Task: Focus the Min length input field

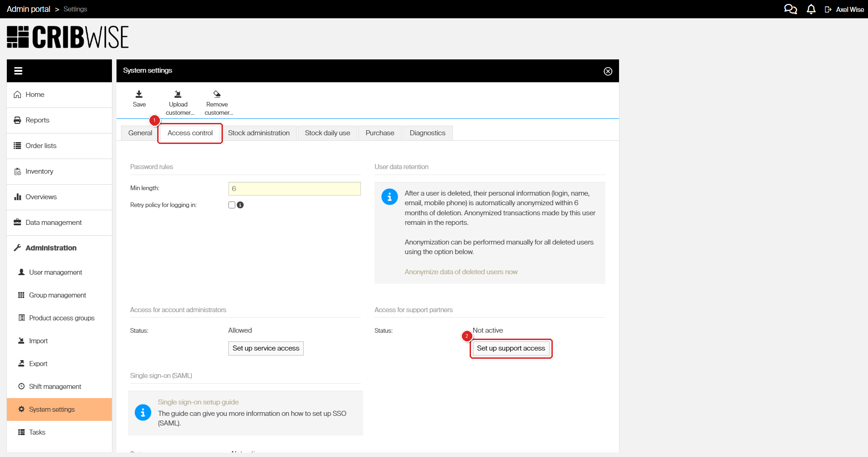Action: [294, 189]
